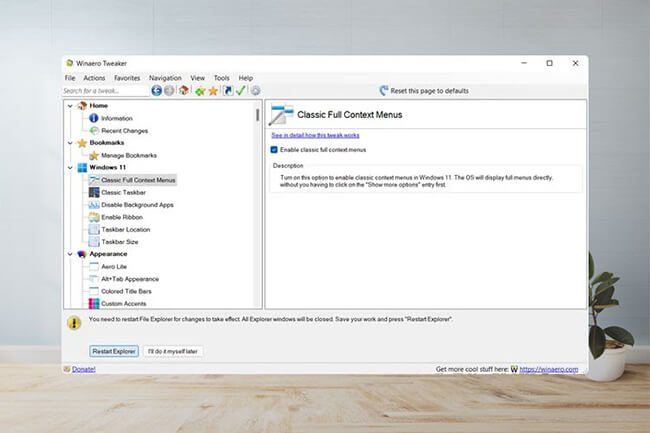Click the Taskbar Location icon

tap(94, 230)
